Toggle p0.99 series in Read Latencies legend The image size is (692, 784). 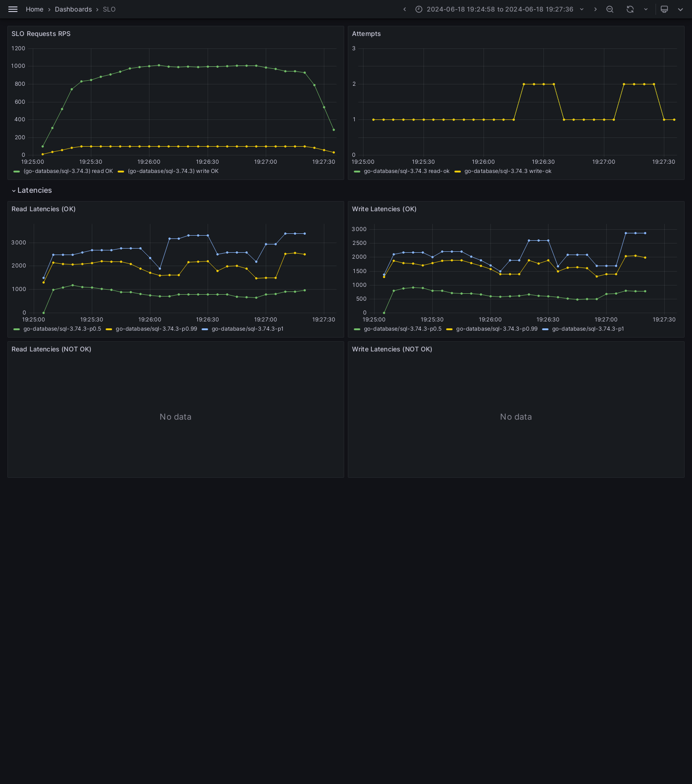156,329
